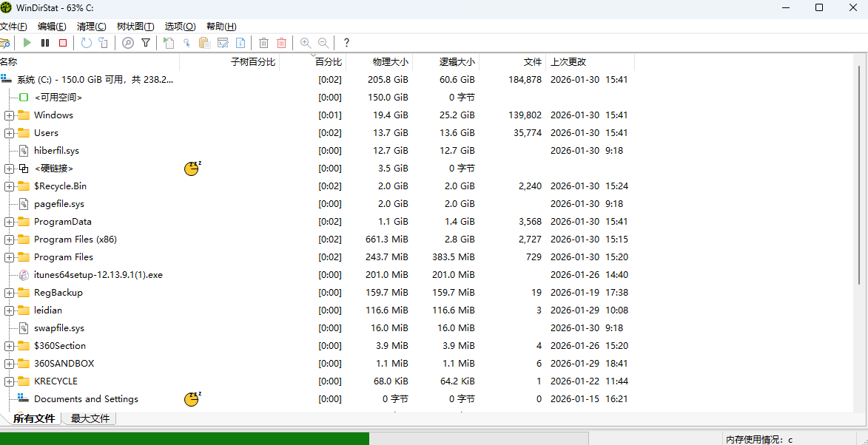
Task: Open the 清理(C) menu
Action: pos(91,27)
